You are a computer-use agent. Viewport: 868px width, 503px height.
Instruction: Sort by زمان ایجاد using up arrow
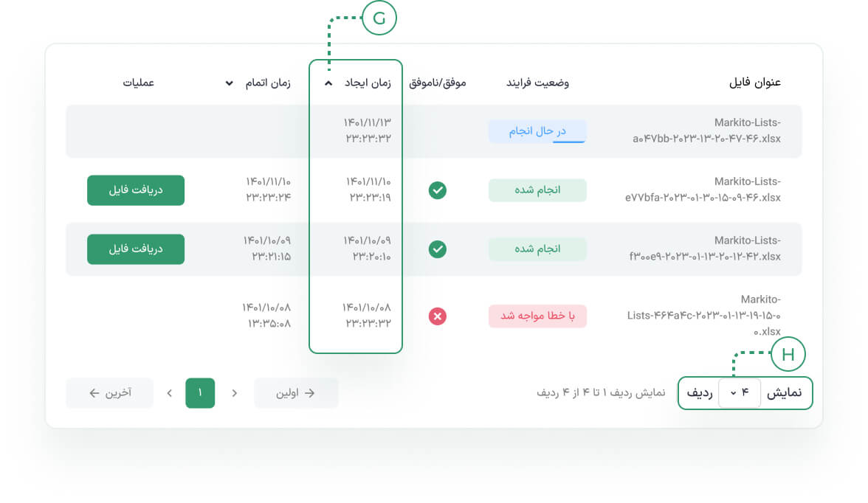[328, 83]
